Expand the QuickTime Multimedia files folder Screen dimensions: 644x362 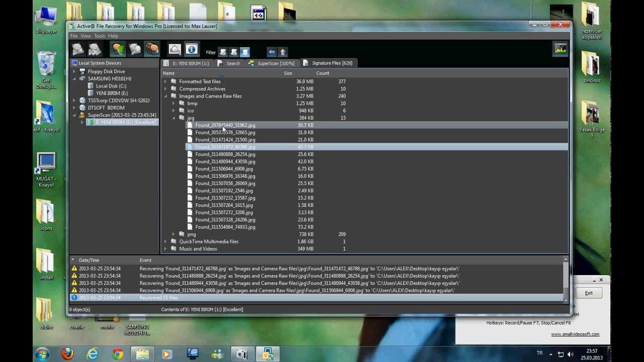[x=166, y=241]
